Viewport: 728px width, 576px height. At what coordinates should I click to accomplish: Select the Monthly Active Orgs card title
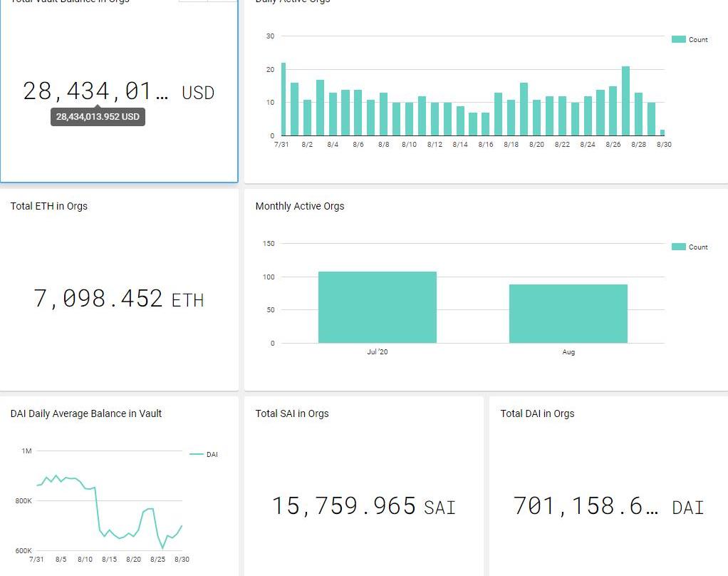300,206
